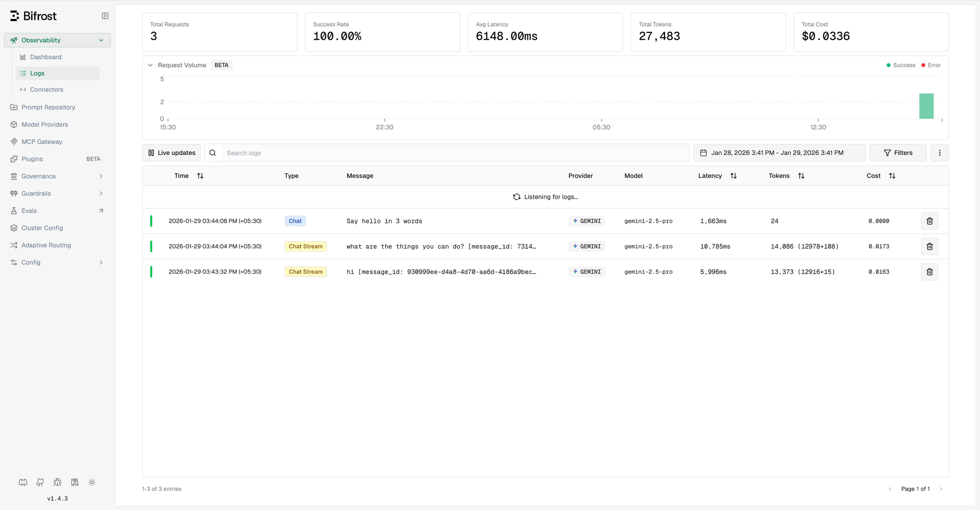Collapse the sidebar panel icon

[105, 16]
